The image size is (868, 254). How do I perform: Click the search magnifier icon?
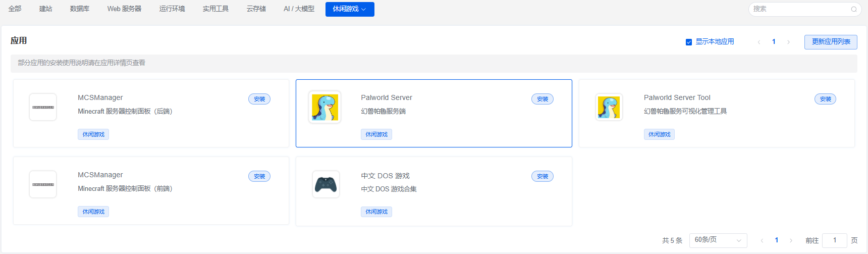click(x=854, y=9)
